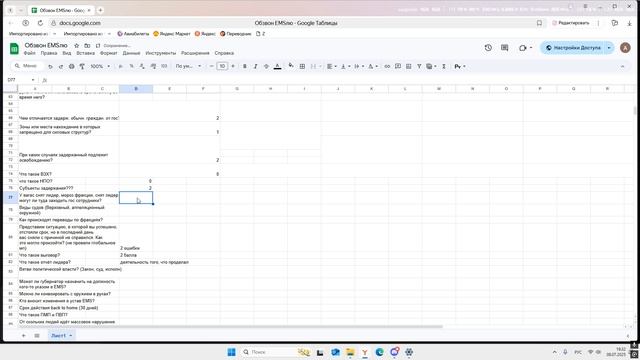Edit the font size field showing 10
The width and height of the screenshot is (640, 360).
point(222,66)
